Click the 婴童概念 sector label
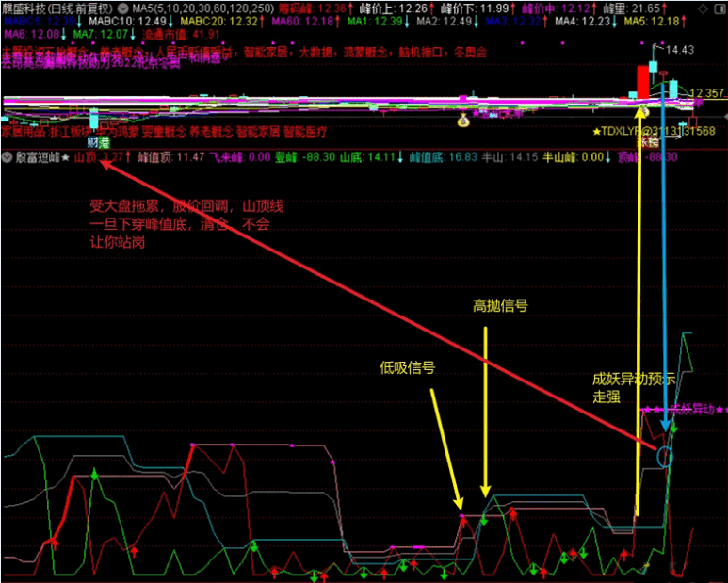This screenshot has height=583, width=728. click(164, 131)
